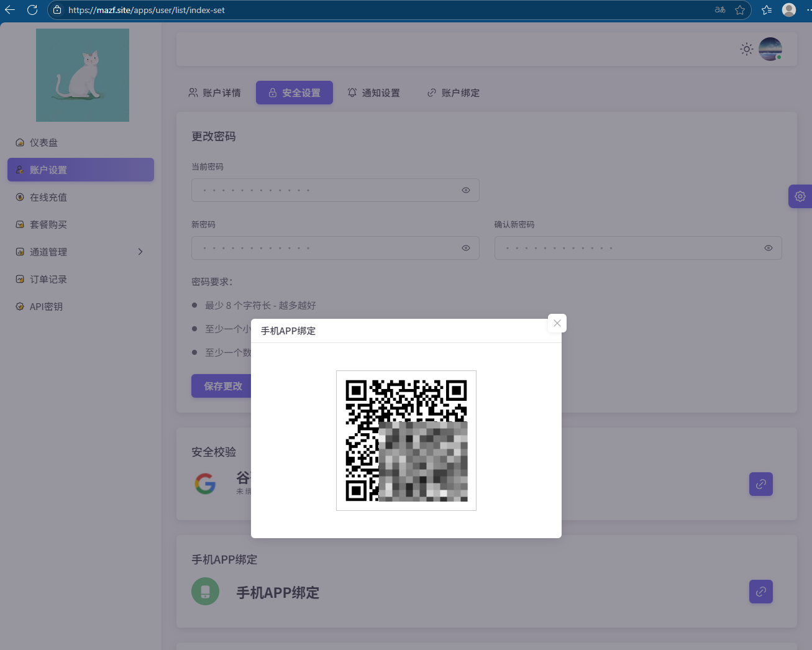Open browser settings and more menu
This screenshot has width=812, height=650.
coord(808,10)
